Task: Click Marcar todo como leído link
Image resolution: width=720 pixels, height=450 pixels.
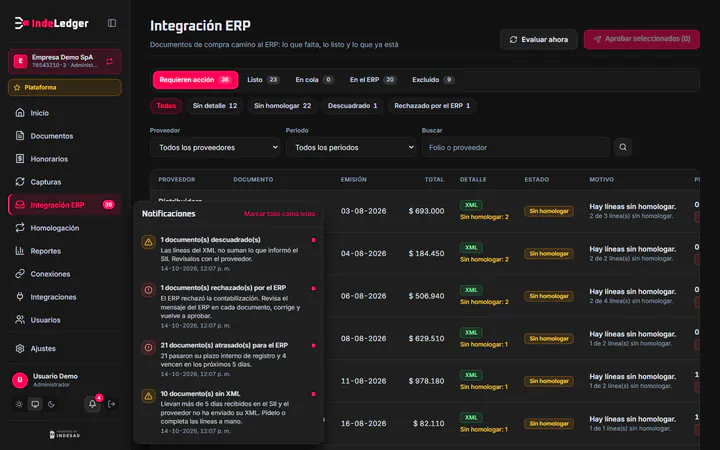Action: click(x=279, y=214)
